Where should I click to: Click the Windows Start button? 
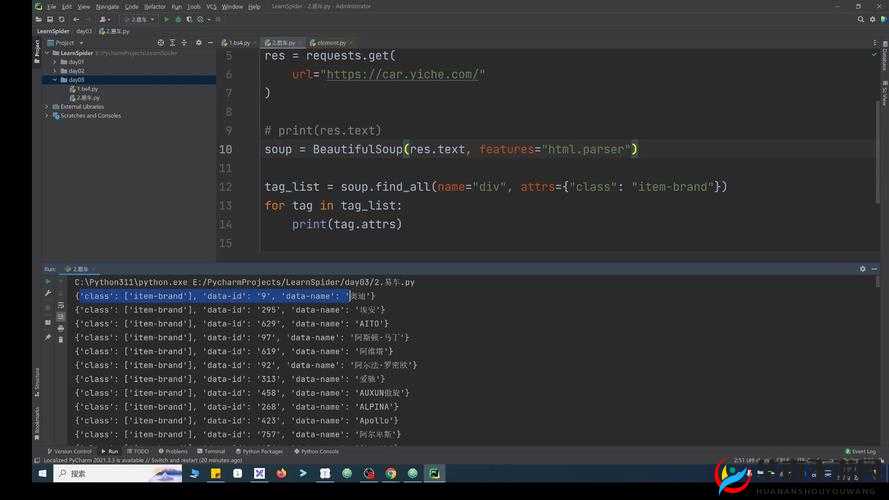(43, 474)
